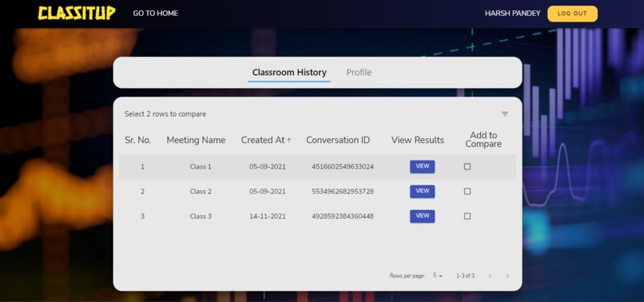Click the HARSH PANDEY username
The width and height of the screenshot is (644, 302).
[x=513, y=14]
